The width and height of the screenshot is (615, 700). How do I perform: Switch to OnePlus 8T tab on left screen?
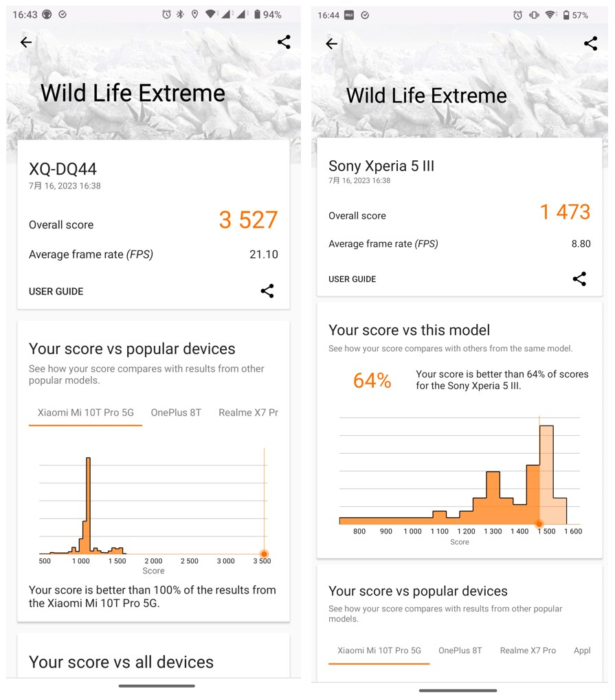click(x=176, y=413)
